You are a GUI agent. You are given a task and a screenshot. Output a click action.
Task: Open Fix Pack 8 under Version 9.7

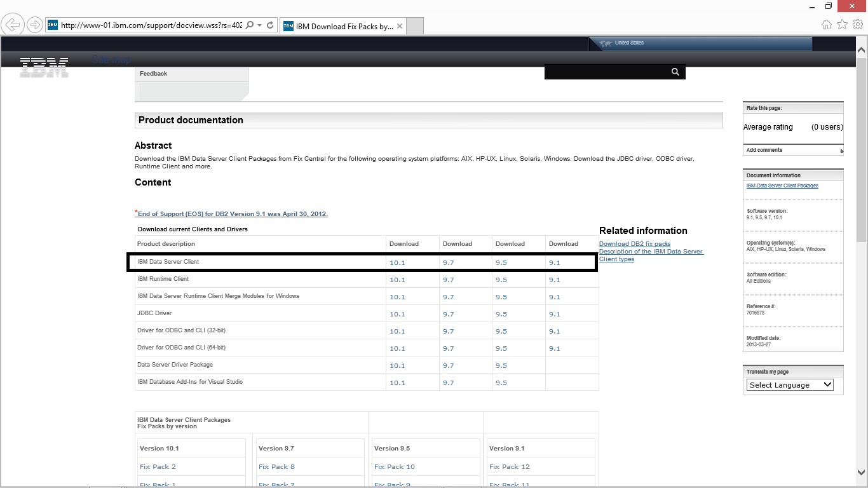[276, 466]
